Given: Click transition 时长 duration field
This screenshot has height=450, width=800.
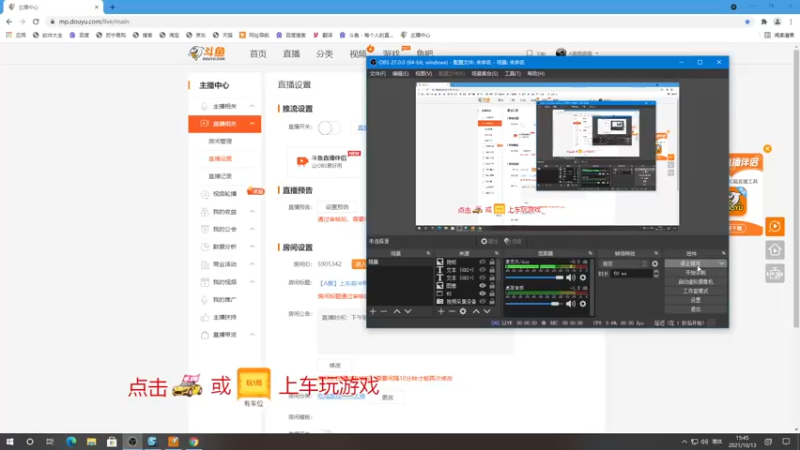Looking at the screenshot, I should click(x=632, y=274).
